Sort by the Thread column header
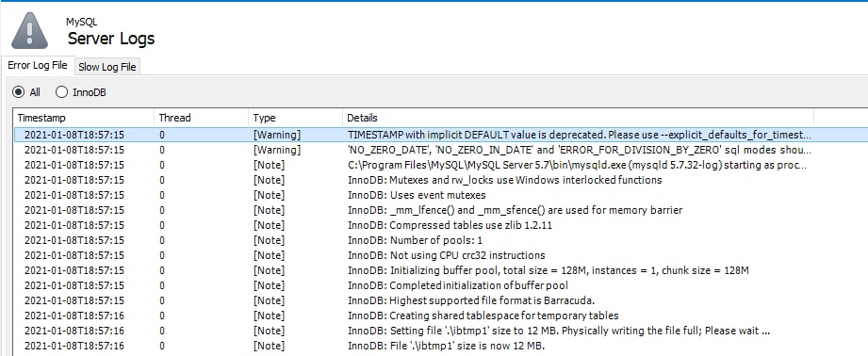Screen dimensions: 868x356 coord(201,118)
